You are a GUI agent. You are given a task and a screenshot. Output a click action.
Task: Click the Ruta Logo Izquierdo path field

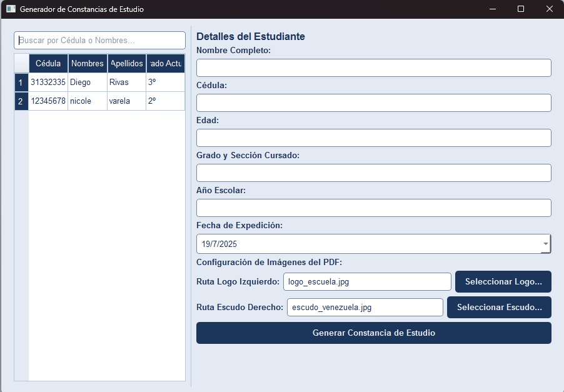(367, 282)
